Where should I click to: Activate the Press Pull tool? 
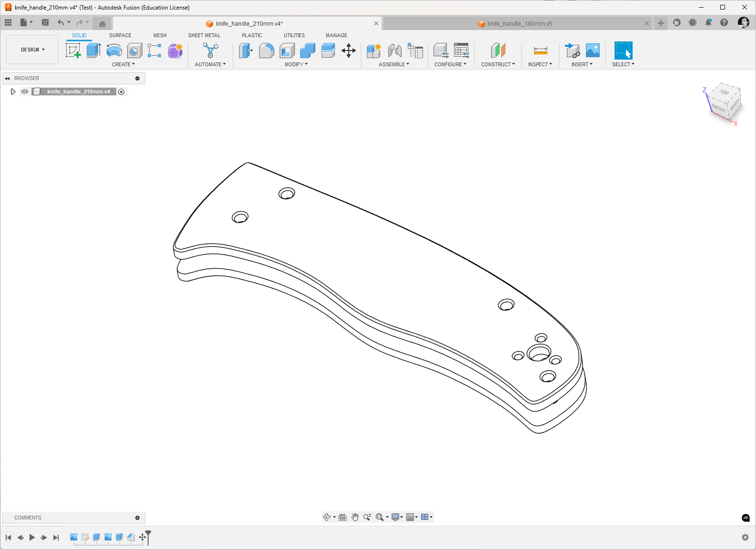pos(246,51)
